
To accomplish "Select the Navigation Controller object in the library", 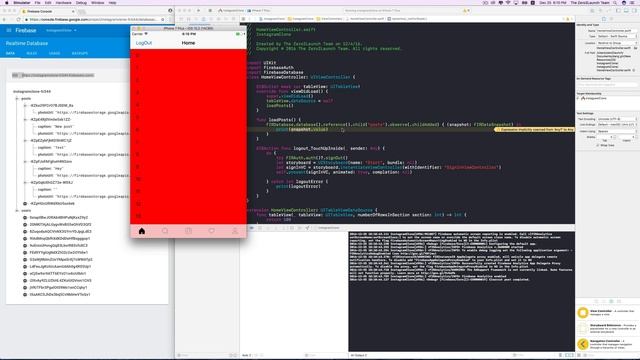I will [607, 344].
